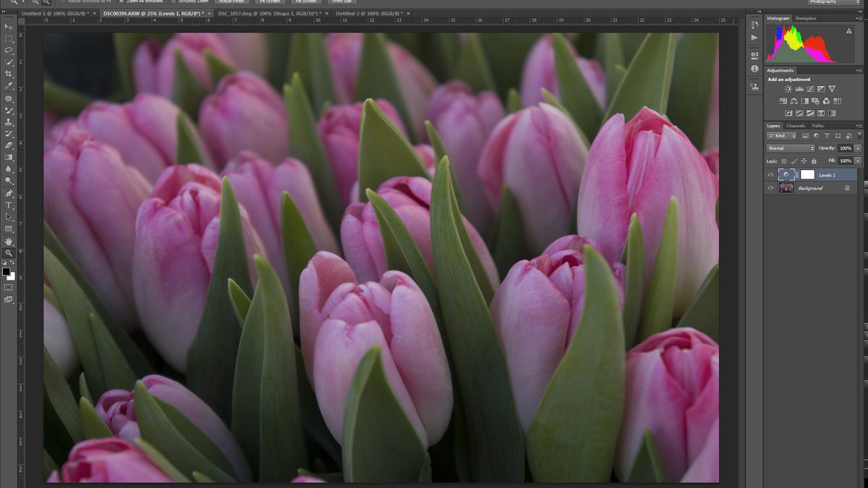Open the Normal blend mode dropdown
The width and height of the screenshot is (868, 488).
790,148
